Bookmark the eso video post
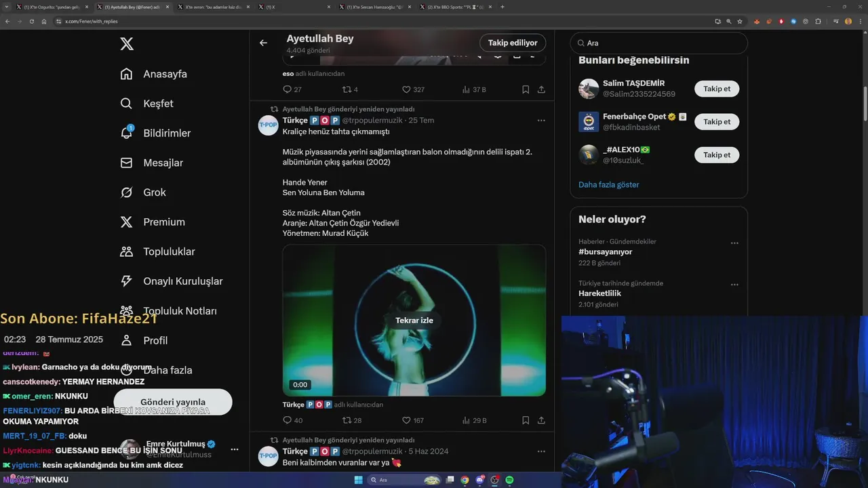 pos(526,89)
